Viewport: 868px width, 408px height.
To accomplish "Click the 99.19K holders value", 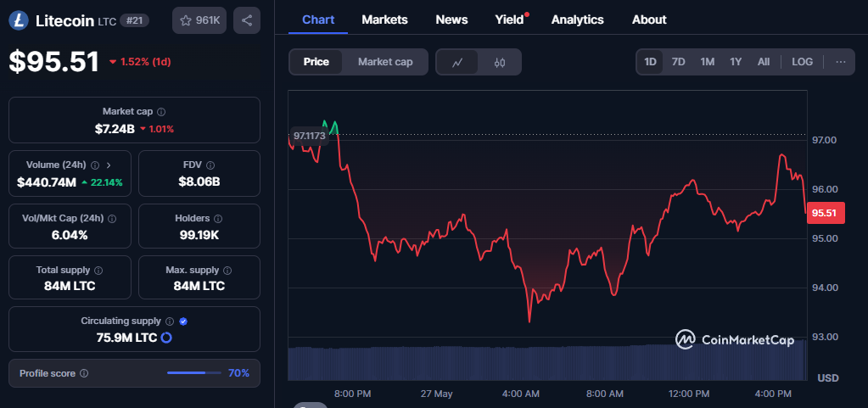I will (x=199, y=235).
